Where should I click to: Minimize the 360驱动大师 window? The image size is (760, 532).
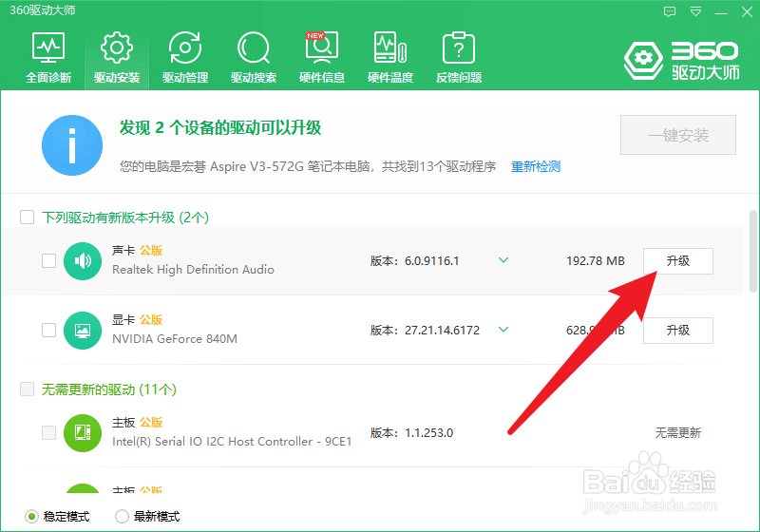[x=721, y=11]
